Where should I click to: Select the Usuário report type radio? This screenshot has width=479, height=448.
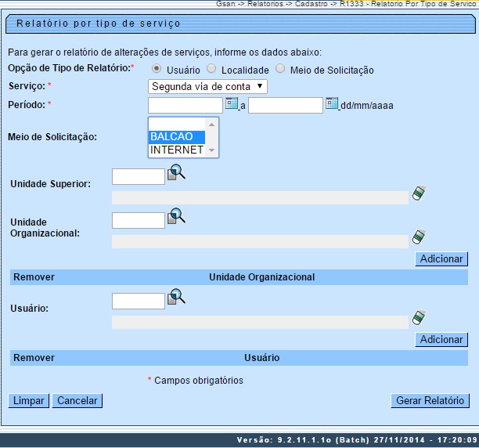tap(157, 69)
